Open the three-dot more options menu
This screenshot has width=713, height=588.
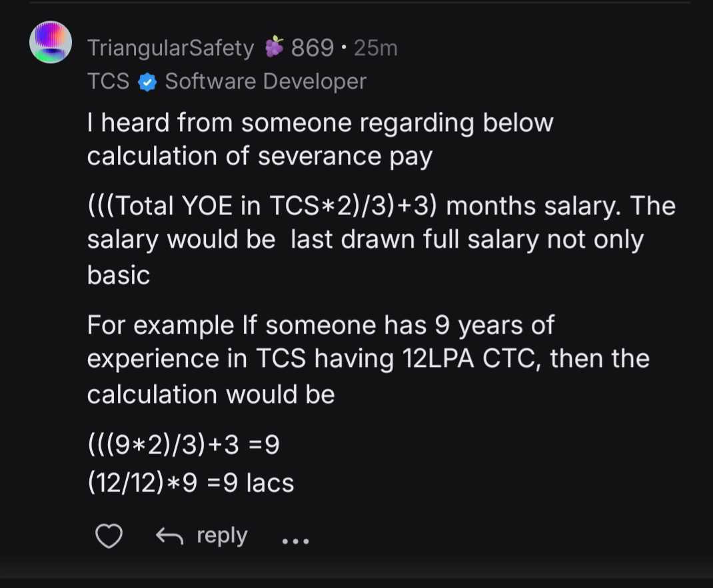point(295,541)
